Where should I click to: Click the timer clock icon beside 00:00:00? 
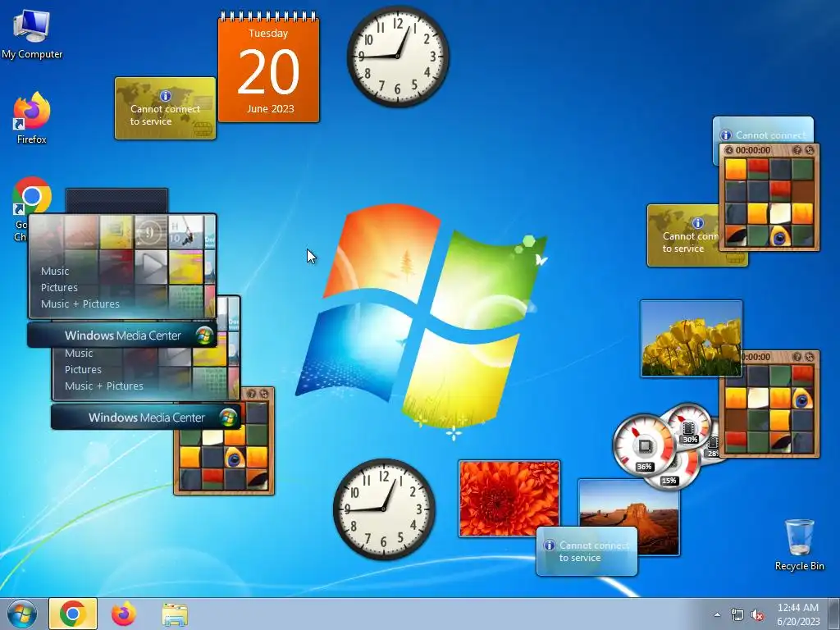coord(728,151)
